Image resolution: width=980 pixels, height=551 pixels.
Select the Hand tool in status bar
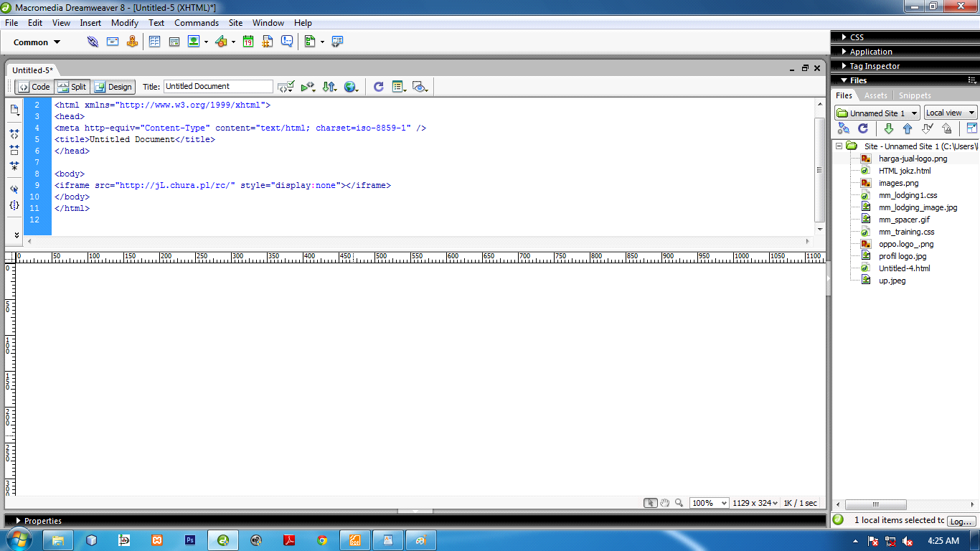pos(665,503)
